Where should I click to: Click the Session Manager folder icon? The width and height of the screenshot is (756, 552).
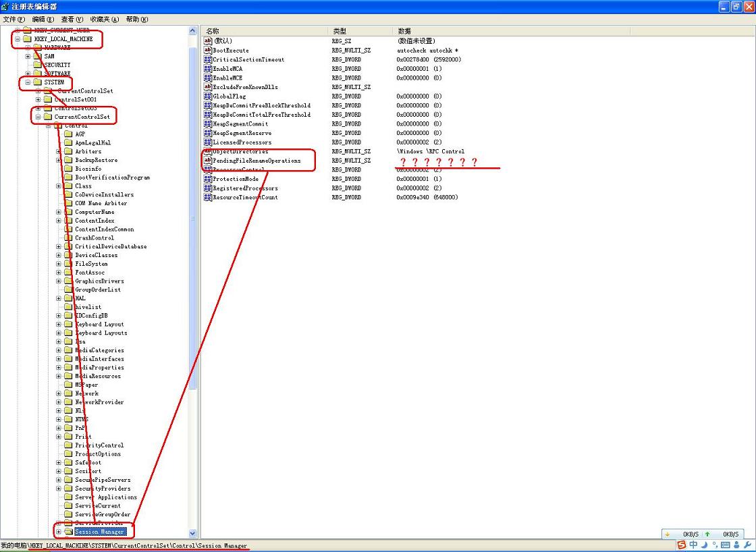click(x=68, y=532)
